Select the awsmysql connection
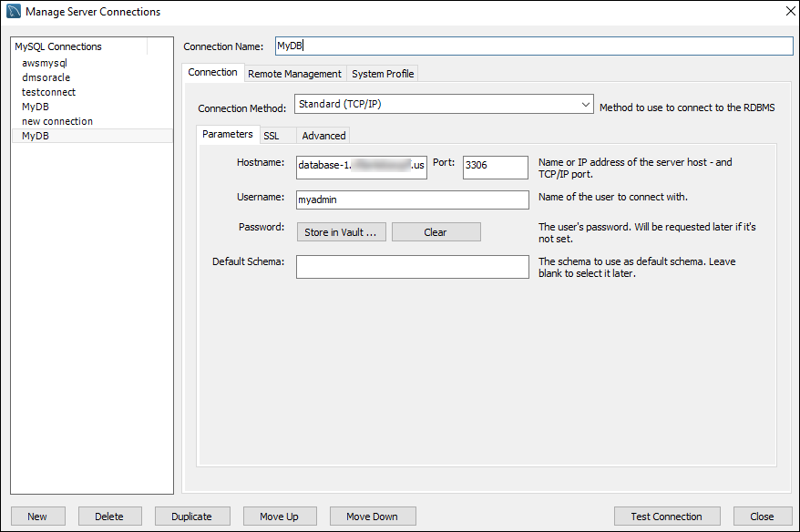Image resolution: width=800 pixels, height=532 pixels. pos(44,62)
